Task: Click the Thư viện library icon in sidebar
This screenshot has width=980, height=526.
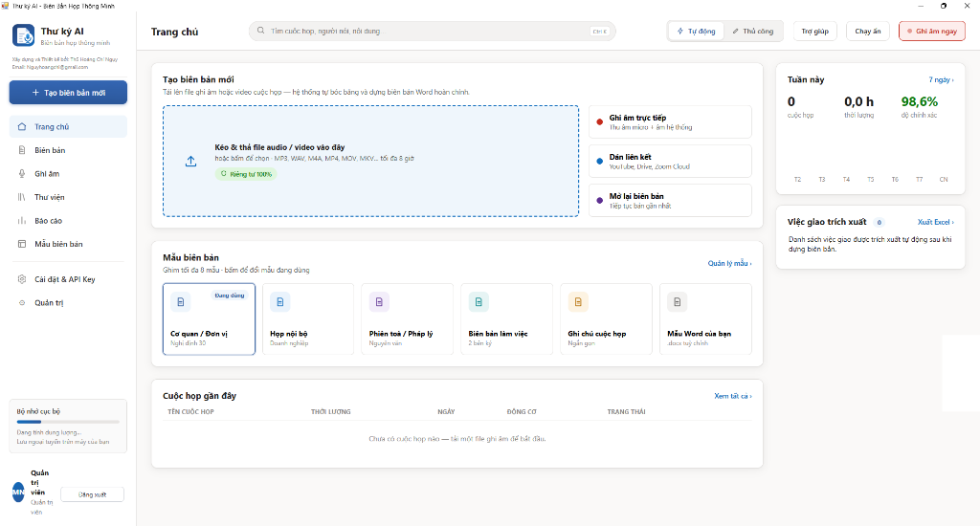Action: [22, 197]
